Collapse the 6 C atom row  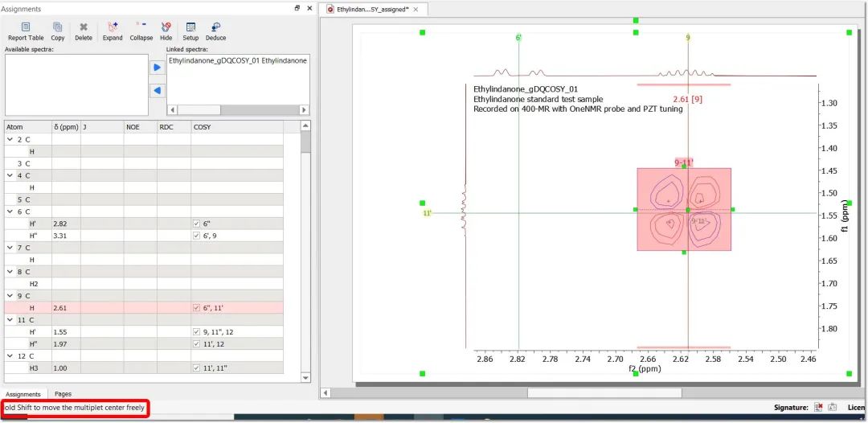(10, 211)
